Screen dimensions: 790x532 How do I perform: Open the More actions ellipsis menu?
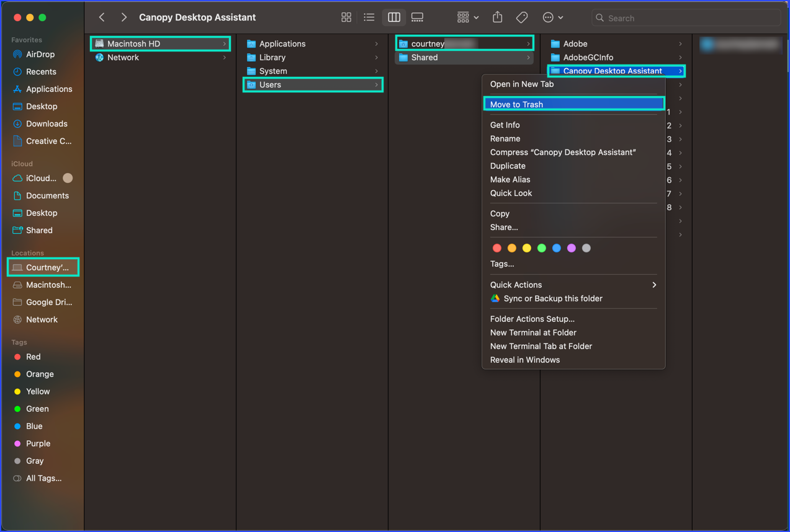click(552, 17)
